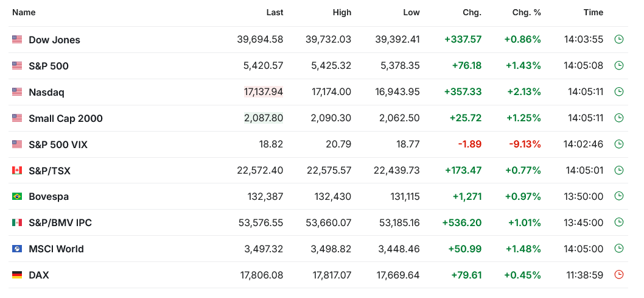Viewport: 644px width, 298px height.
Task: Open the Bovespa index link
Action: (x=49, y=196)
